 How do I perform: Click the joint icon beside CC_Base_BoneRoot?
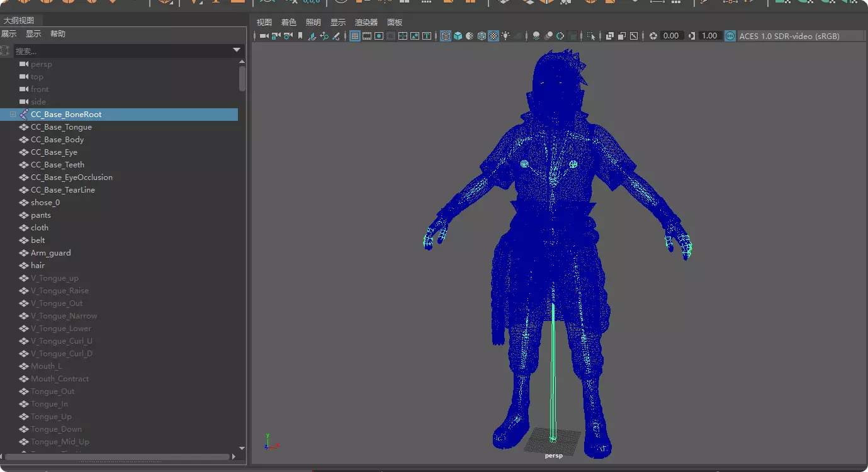(24, 115)
